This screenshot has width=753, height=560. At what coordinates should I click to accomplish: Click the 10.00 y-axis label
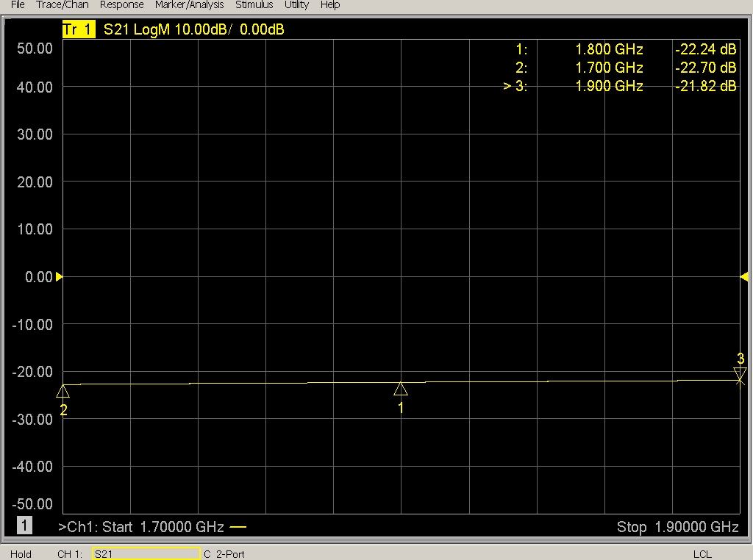tap(35, 229)
